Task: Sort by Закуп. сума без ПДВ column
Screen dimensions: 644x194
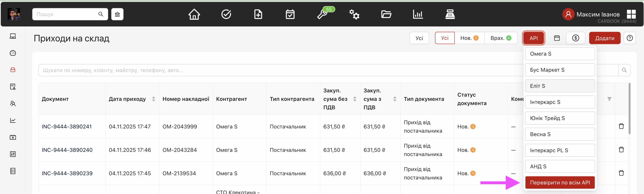Action: point(355,99)
